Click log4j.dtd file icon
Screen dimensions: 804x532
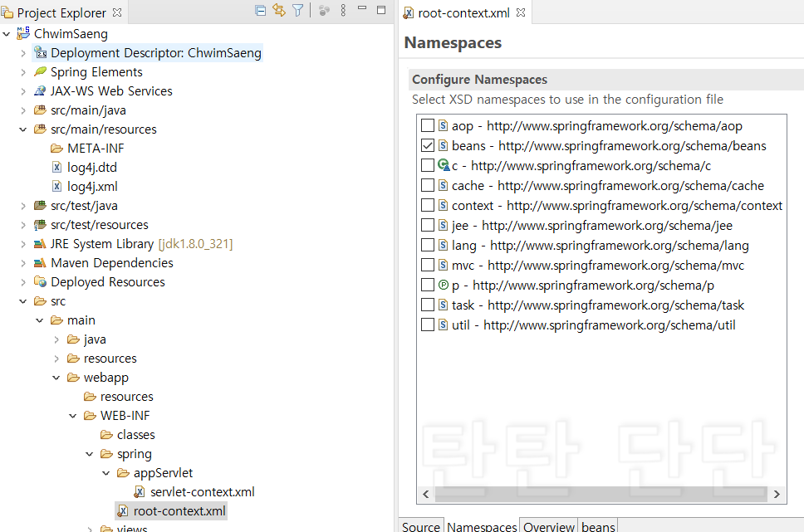coord(57,167)
